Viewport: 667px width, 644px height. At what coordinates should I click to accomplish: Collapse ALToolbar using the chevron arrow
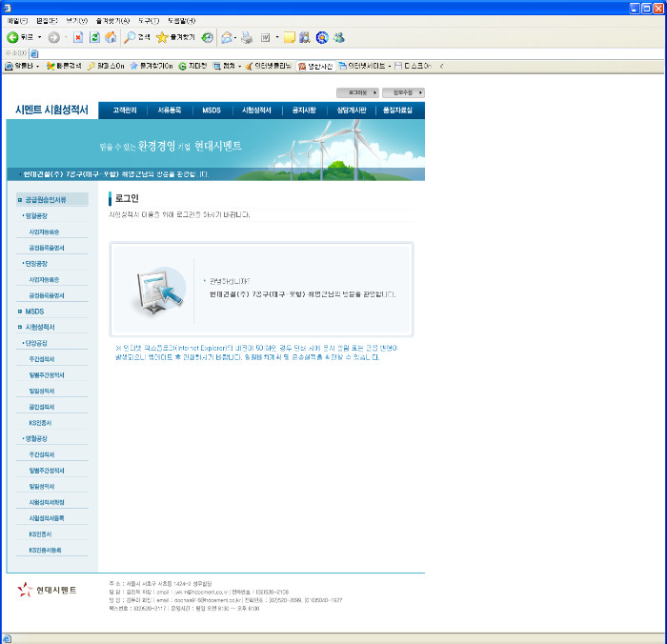pyautogui.click(x=441, y=66)
